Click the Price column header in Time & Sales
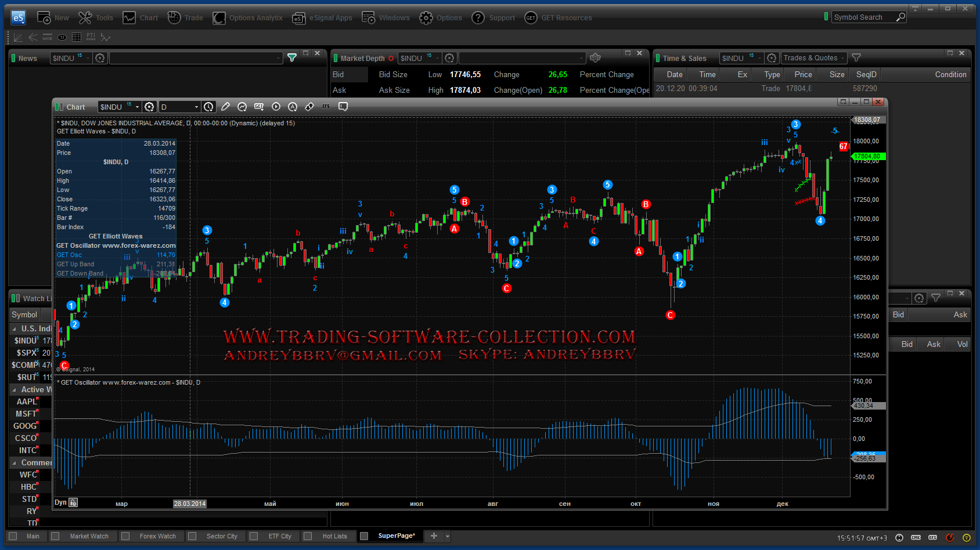 [803, 74]
